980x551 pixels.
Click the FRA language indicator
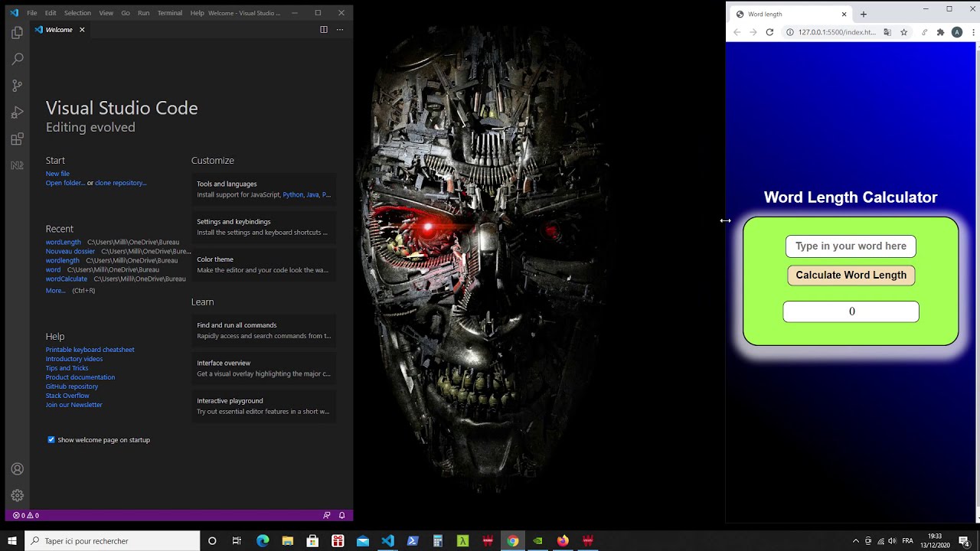pyautogui.click(x=908, y=541)
